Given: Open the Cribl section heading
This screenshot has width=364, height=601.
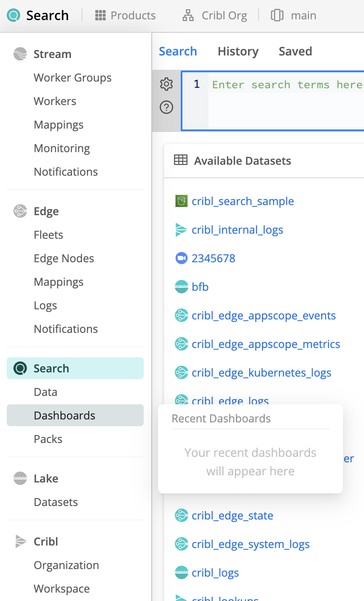Looking at the screenshot, I should point(46,542).
